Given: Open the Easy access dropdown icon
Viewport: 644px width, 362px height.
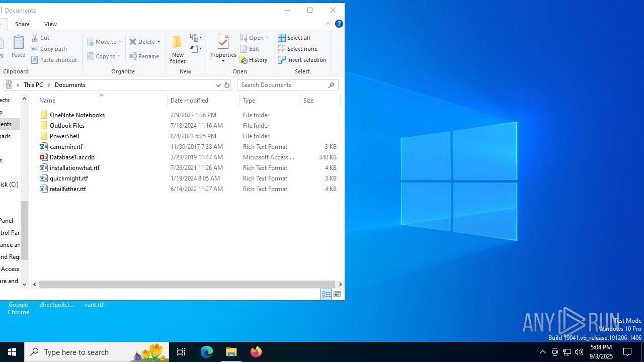Looking at the screenshot, I should [196, 49].
